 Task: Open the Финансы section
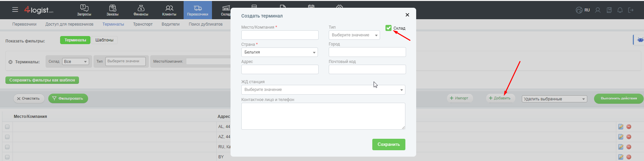pyautogui.click(x=141, y=10)
